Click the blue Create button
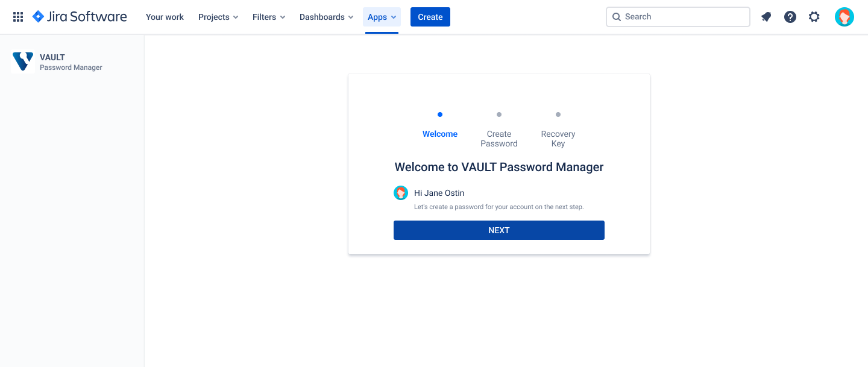868x367 pixels. tap(430, 16)
